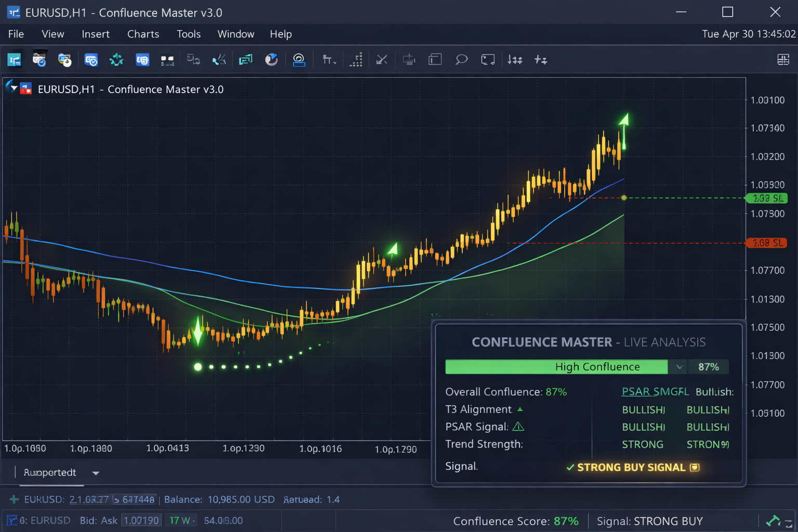Click the teal chart icon starting the toolbar
The image size is (798, 532).
click(x=14, y=60)
